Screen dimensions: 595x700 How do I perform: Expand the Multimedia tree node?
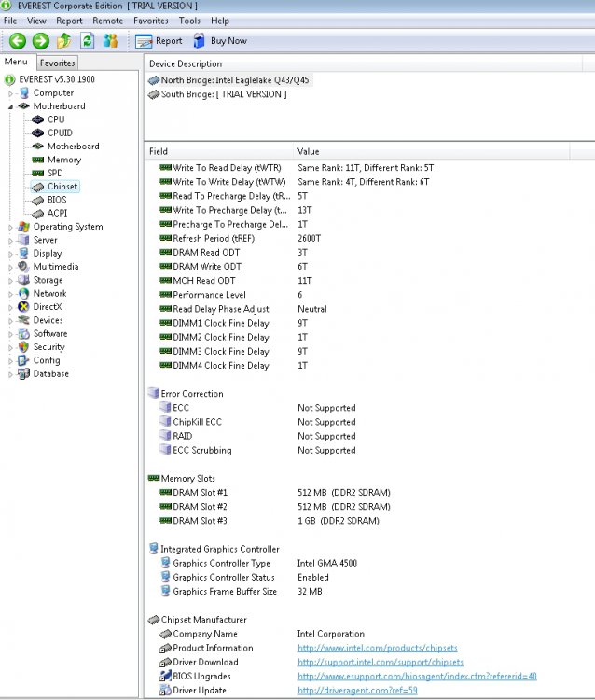(x=10, y=268)
